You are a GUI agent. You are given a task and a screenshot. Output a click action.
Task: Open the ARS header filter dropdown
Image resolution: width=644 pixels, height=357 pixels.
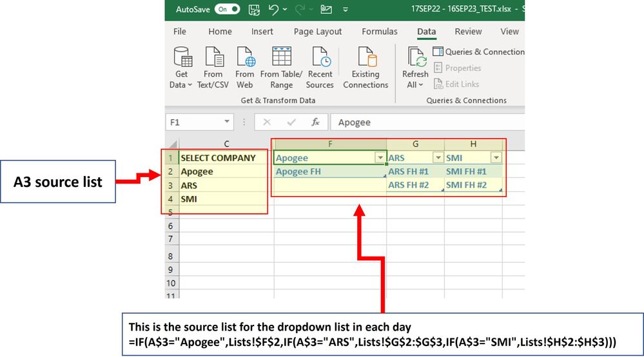(438, 158)
